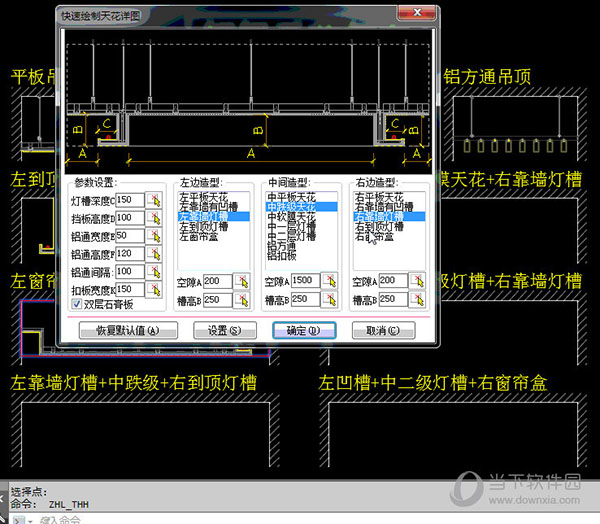Click the 空隙A field showing 1500
This screenshot has height=524, width=600.
[305, 281]
